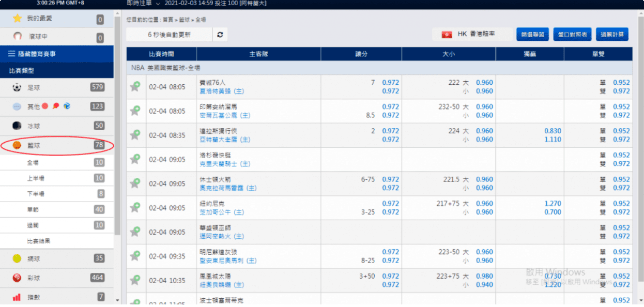Pick 0.940 under odds in 鳳凰城太陽 row
The width and height of the screenshot is (644, 307).
pos(484,285)
